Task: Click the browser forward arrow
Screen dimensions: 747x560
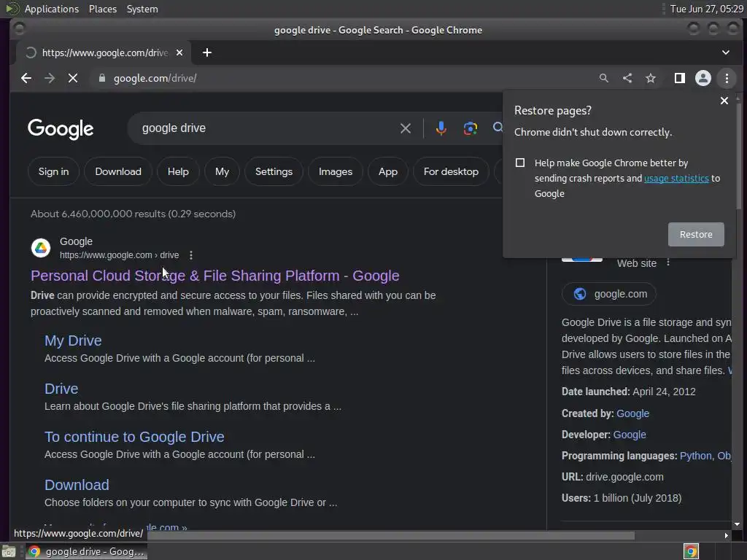Action: pos(50,78)
